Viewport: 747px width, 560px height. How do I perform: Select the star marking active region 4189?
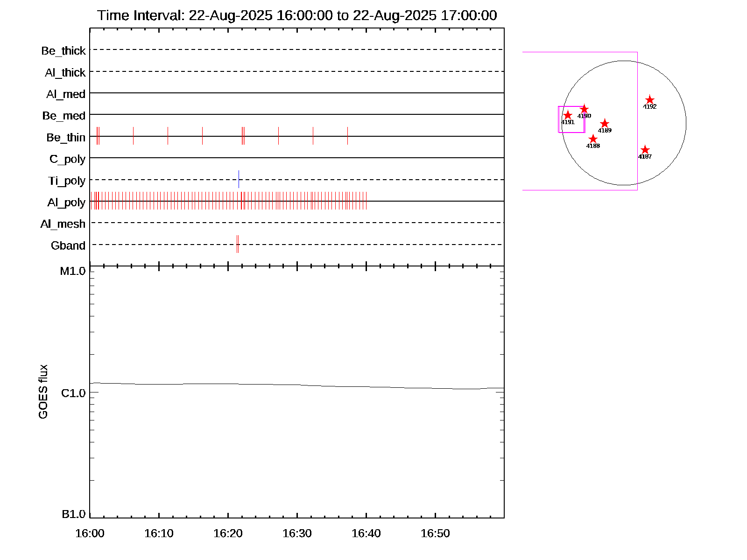[x=605, y=124]
